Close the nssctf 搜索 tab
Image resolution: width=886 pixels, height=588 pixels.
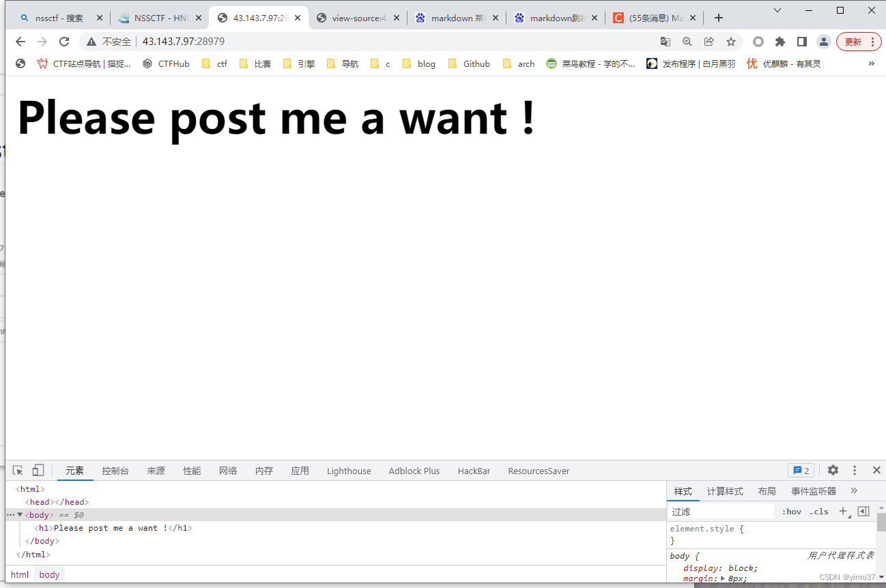point(98,18)
